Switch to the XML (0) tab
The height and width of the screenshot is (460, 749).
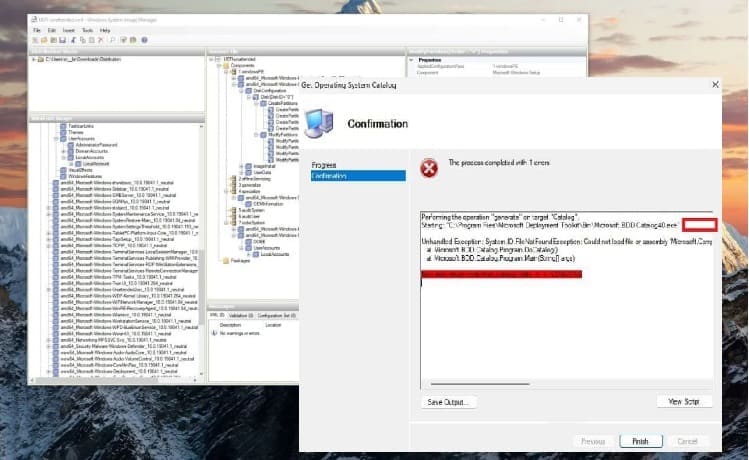tap(217, 315)
